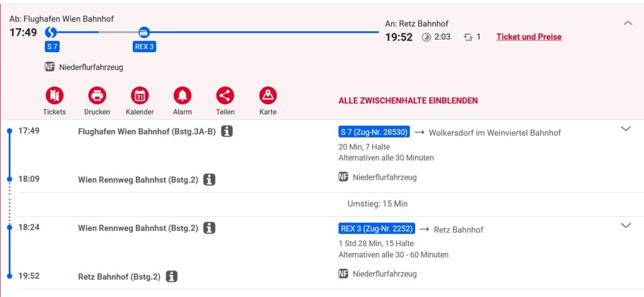Show the route on Karte icon

(268, 96)
